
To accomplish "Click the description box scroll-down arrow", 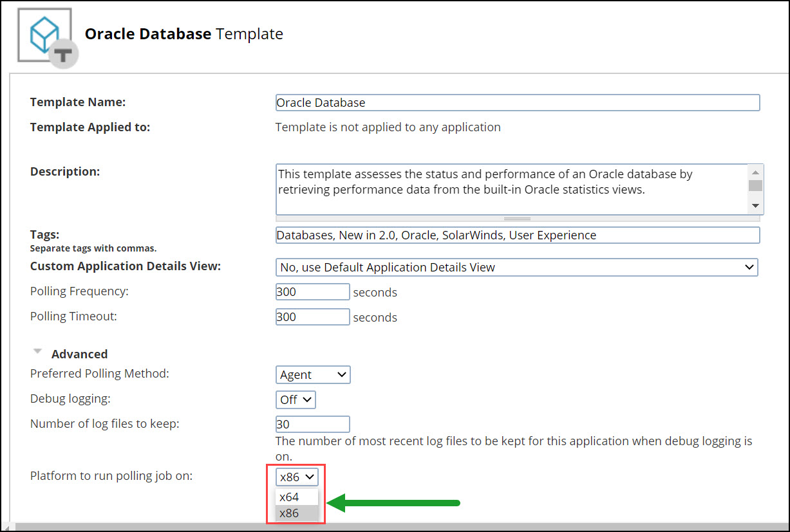I will point(755,206).
